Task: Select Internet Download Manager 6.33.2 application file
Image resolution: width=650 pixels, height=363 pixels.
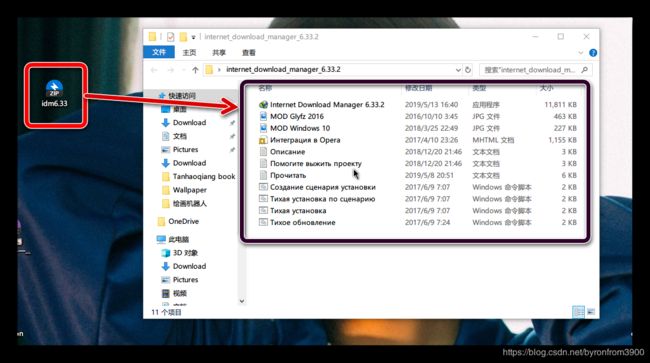Action: click(327, 105)
